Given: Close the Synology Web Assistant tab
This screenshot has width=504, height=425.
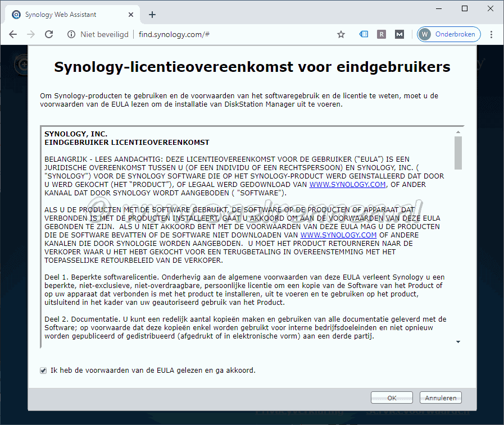Looking at the screenshot, I should point(131,15).
